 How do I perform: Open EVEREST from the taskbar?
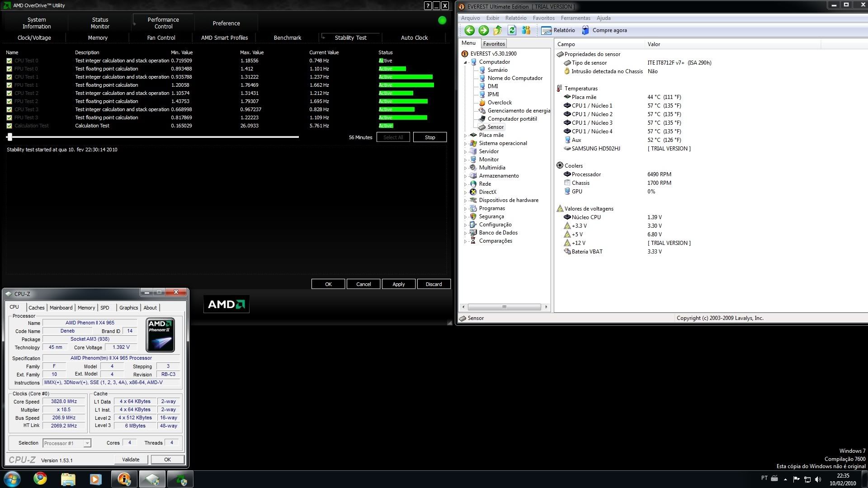(123, 479)
